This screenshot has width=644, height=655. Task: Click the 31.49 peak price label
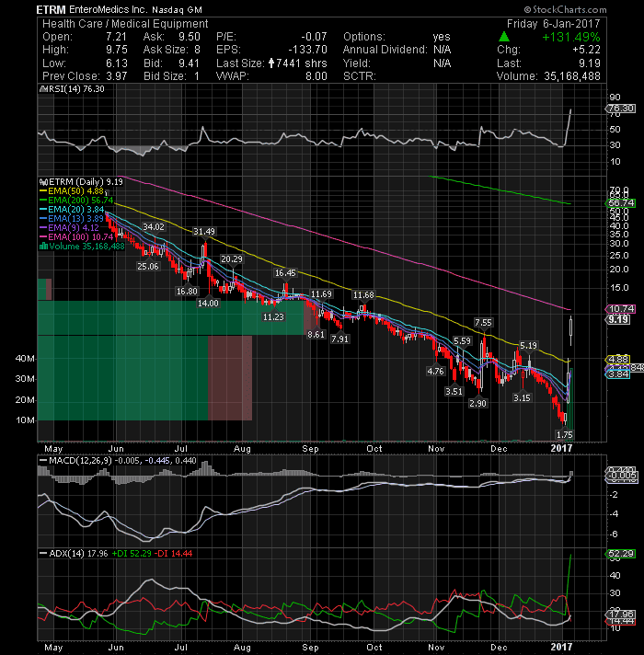[204, 232]
